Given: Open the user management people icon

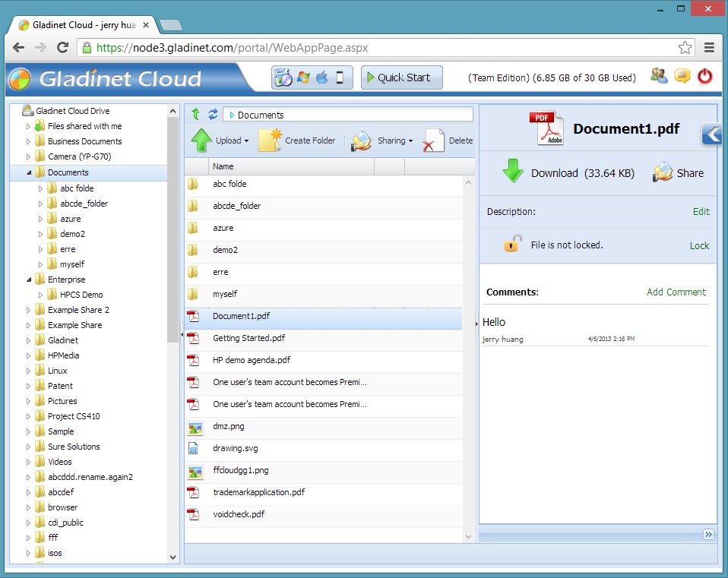Looking at the screenshot, I should 659,76.
